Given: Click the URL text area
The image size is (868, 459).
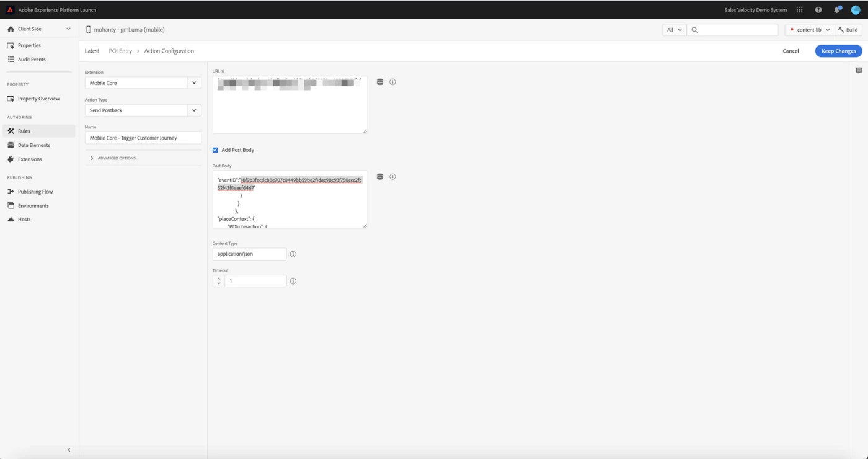Looking at the screenshot, I should tap(290, 104).
